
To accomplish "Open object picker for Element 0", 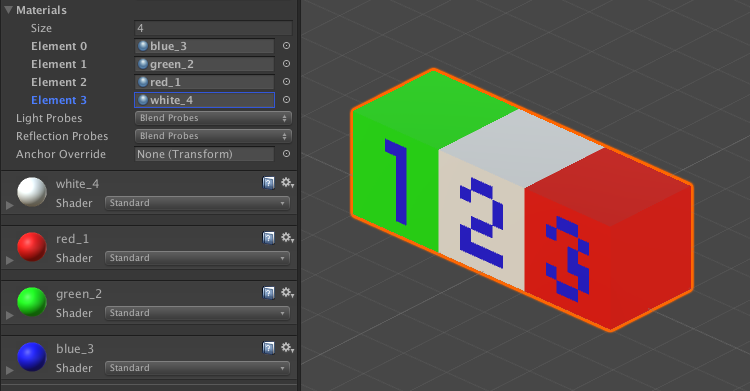I will click(286, 46).
